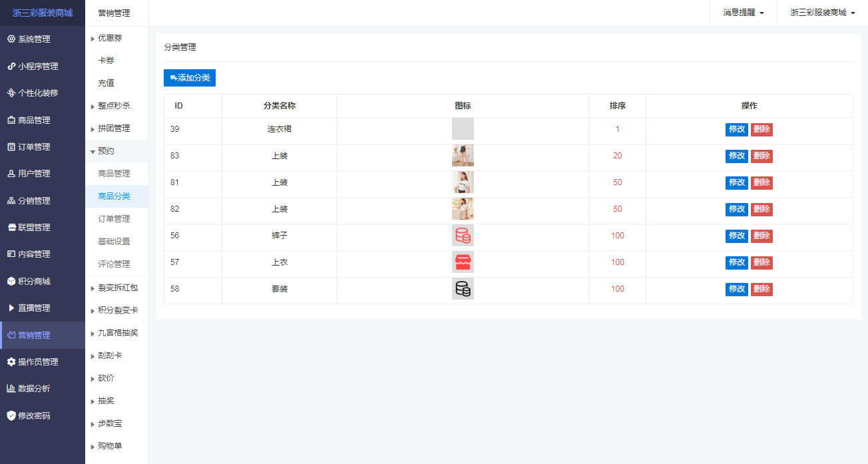The image size is (868, 464).
Task: Click the blank icon placeholder for 连衣裙
Action: tap(463, 129)
